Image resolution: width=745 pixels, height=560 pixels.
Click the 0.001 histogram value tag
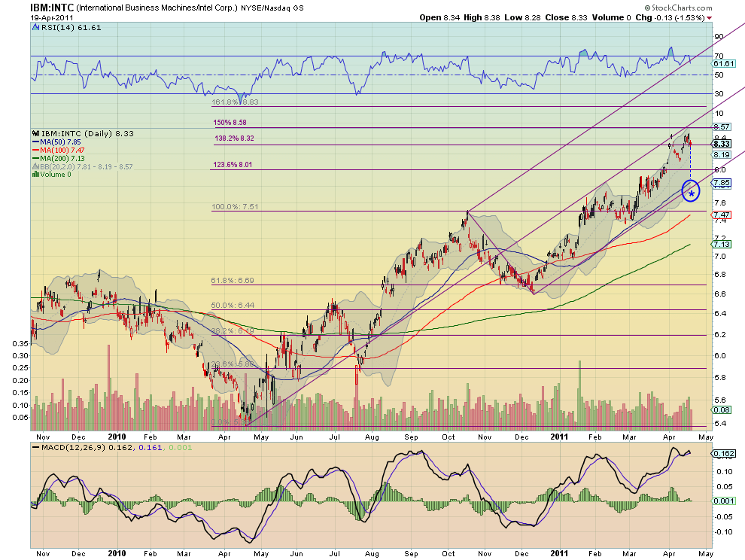coord(724,501)
